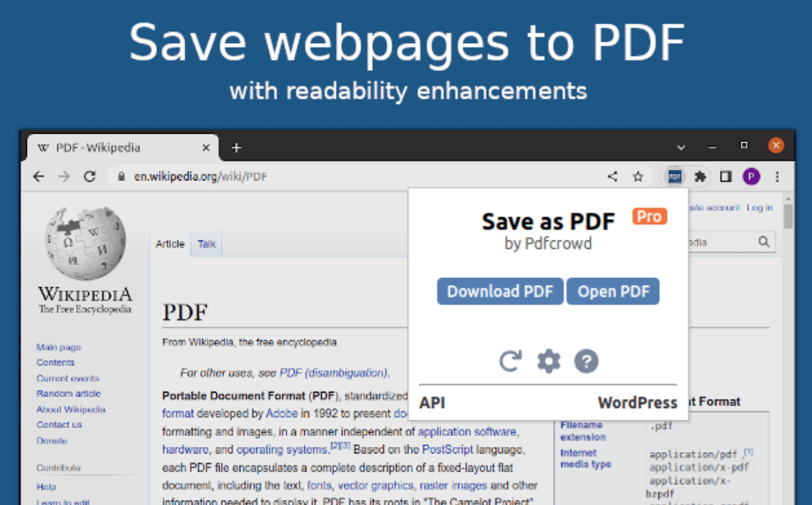This screenshot has width=812, height=505.
Task: Click the help question mark icon
Action: 586,361
